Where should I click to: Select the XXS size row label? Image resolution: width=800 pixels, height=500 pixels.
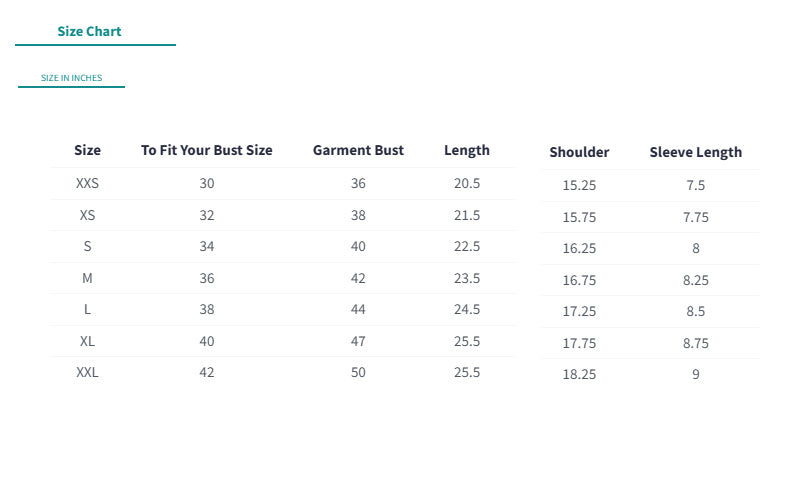point(87,183)
